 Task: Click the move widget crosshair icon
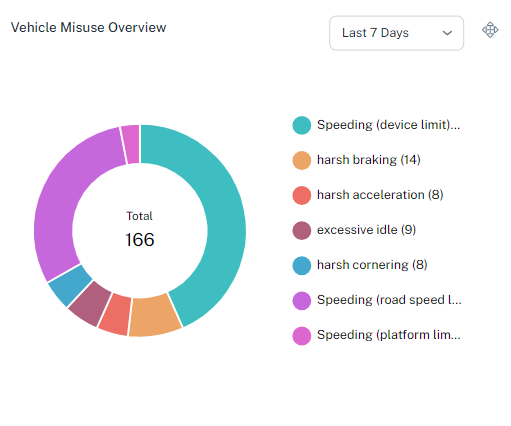[x=490, y=30]
